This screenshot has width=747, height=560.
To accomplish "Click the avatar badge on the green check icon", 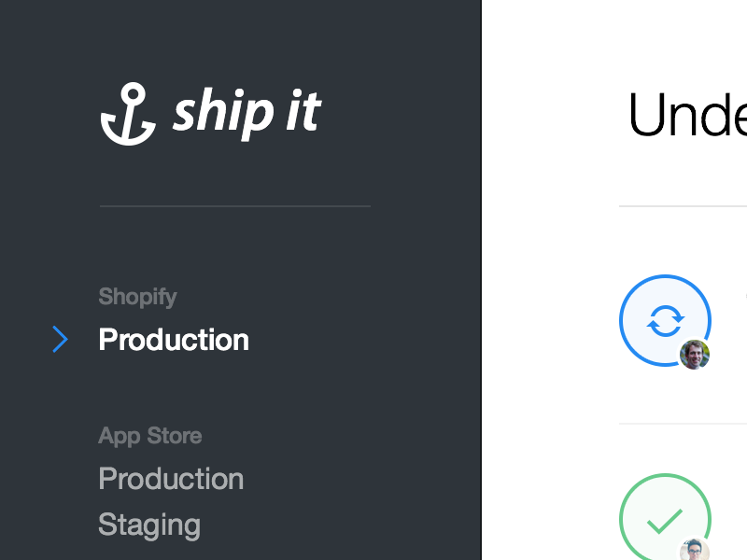I will 691,551.
